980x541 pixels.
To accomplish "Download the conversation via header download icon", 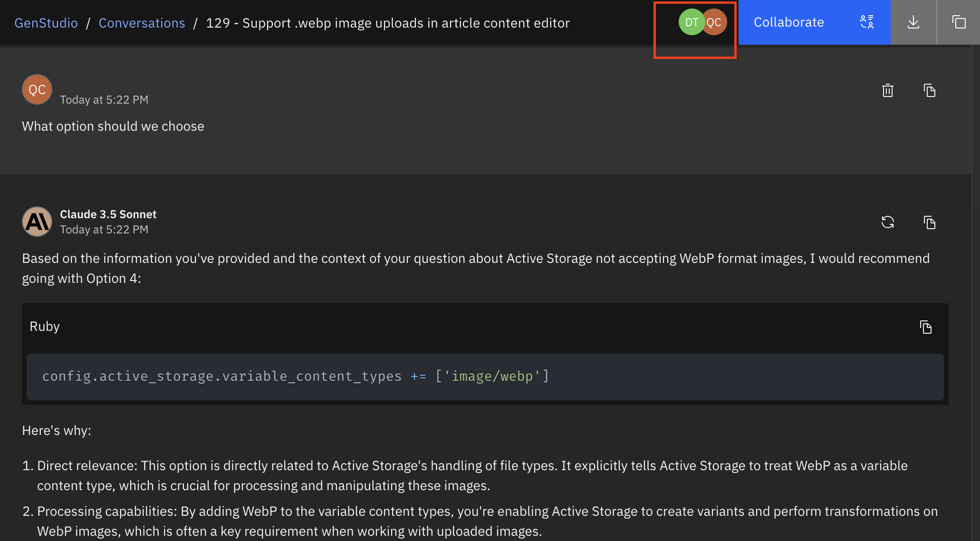I will (913, 22).
